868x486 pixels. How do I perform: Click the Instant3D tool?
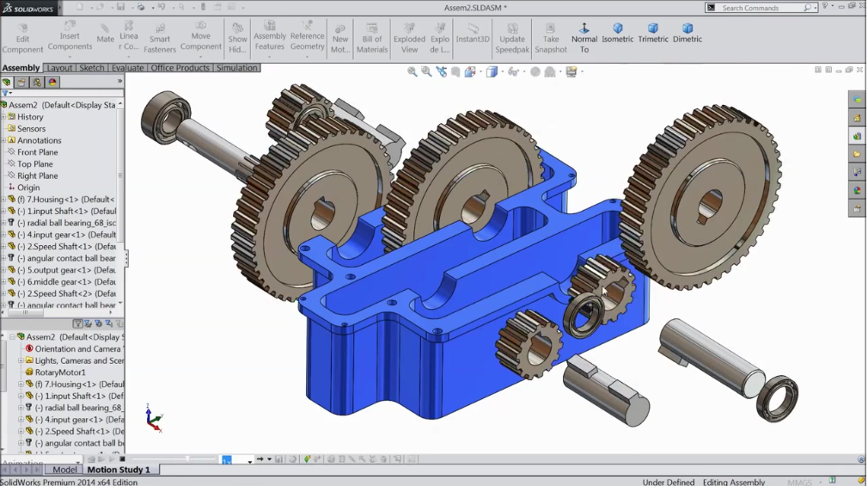473,34
